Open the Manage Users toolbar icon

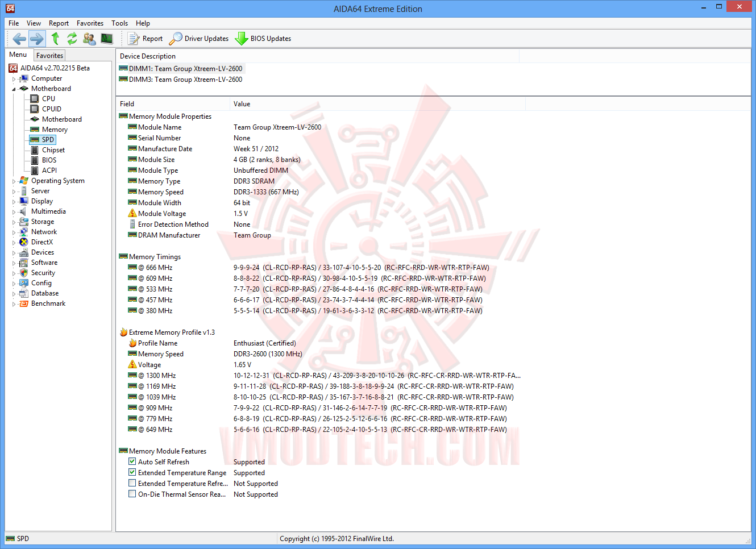click(x=89, y=39)
